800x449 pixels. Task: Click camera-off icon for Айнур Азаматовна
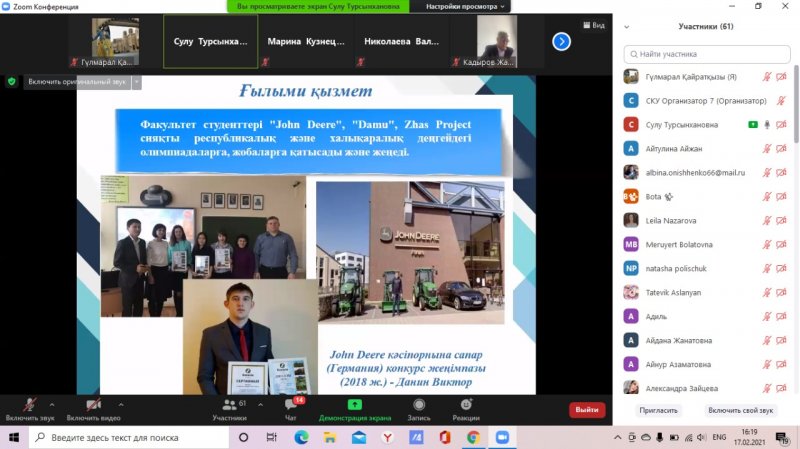click(x=781, y=364)
